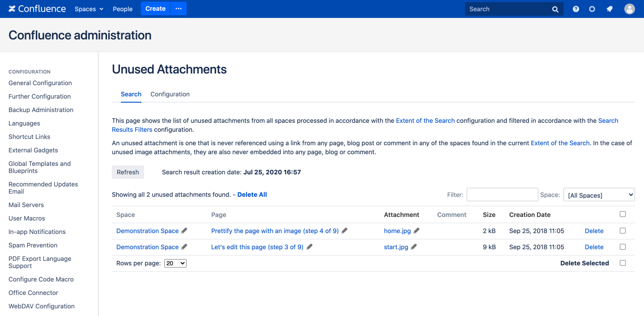
Task: Click pencil beside Prettify the page link
Action: tap(344, 230)
